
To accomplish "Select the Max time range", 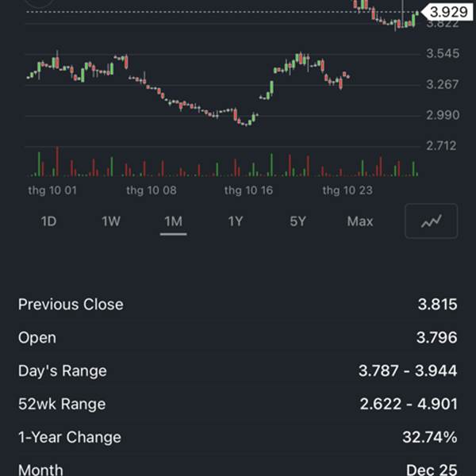I will click(x=359, y=221).
